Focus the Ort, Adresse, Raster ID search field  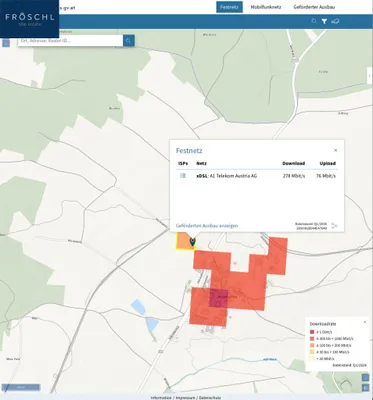coord(71,41)
